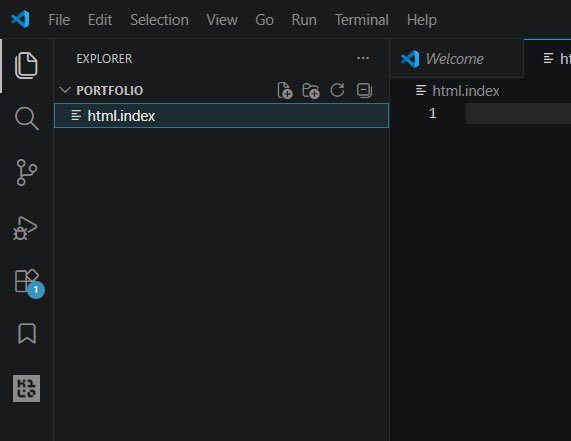571x441 pixels.
Task: Open the Bookmarks view
Action: [x=27, y=333]
